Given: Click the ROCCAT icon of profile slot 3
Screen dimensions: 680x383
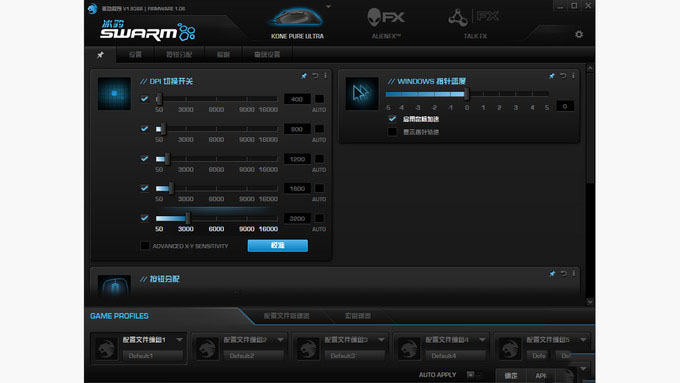Looking at the screenshot, I should (x=308, y=348).
